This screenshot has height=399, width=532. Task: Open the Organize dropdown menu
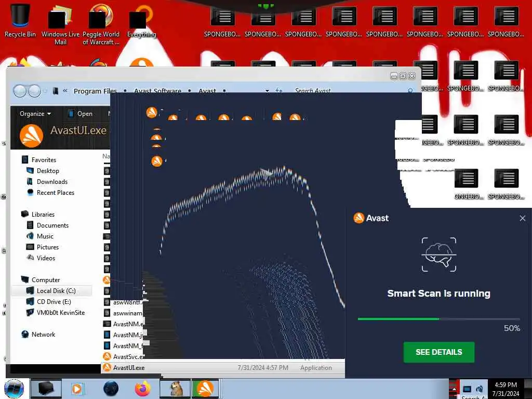click(x=35, y=114)
